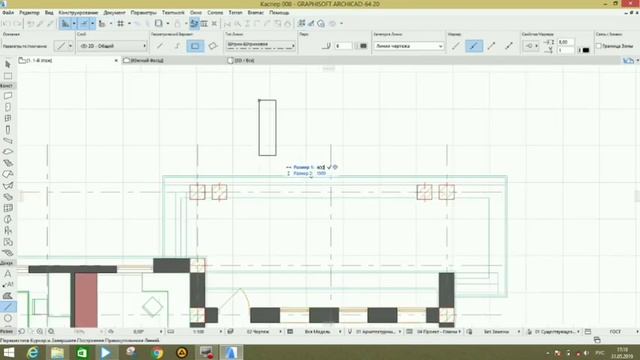Select the highlighted arrowhead option

473,46
